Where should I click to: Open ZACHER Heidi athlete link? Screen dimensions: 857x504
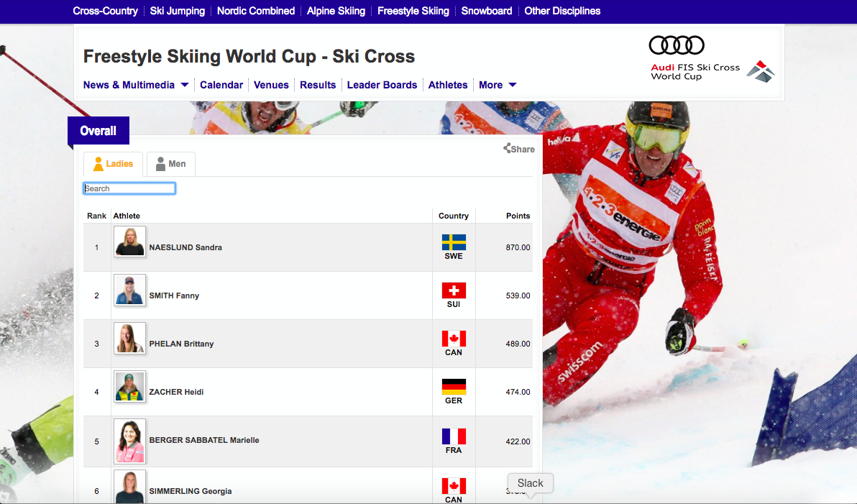(177, 392)
